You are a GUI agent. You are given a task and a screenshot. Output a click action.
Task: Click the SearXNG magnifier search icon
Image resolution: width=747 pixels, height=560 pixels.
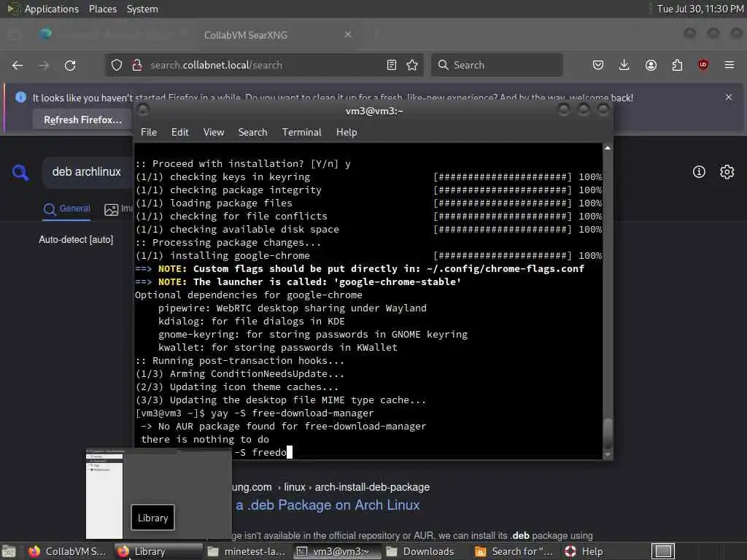[20, 172]
